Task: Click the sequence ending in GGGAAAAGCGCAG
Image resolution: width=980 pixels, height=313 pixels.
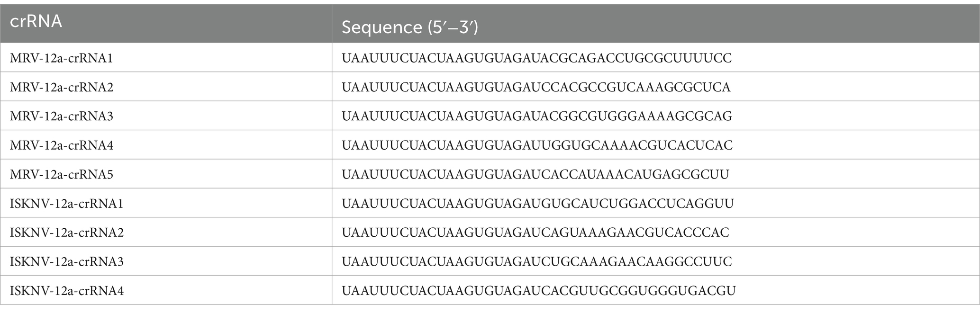Action: point(536,116)
